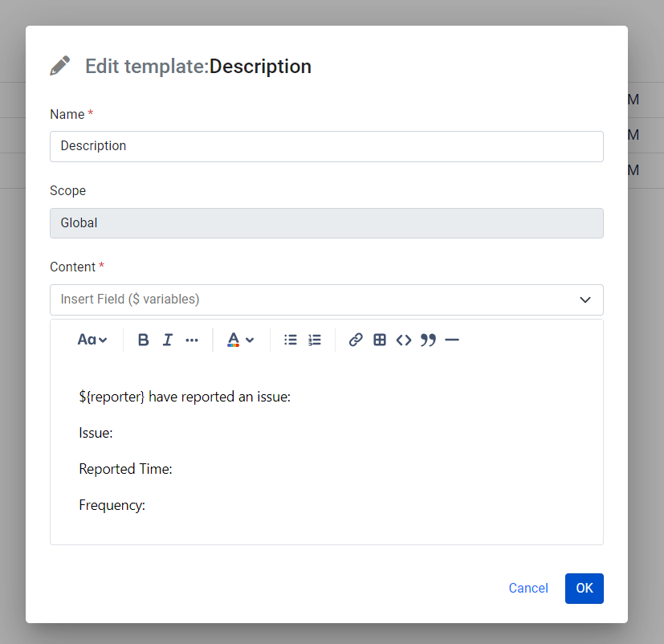Click the Name field containing Description
This screenshot has height=644, width=664.
[326, 146]
